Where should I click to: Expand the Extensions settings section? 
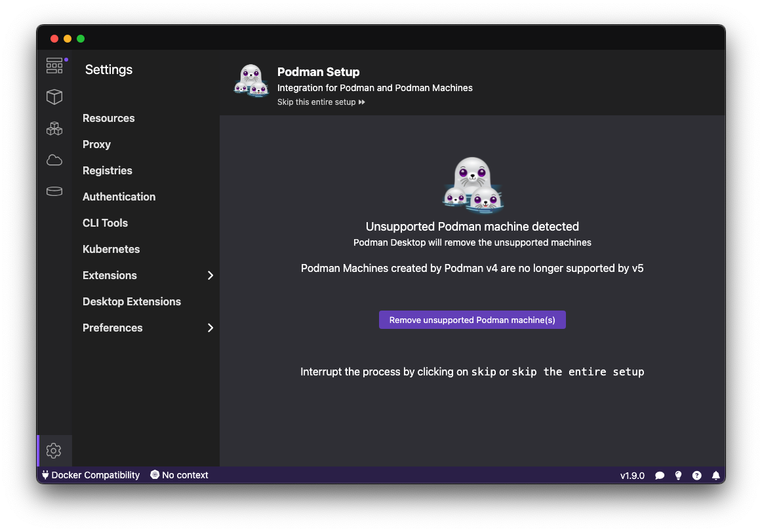pyautogui.click(x=109, y=275)
